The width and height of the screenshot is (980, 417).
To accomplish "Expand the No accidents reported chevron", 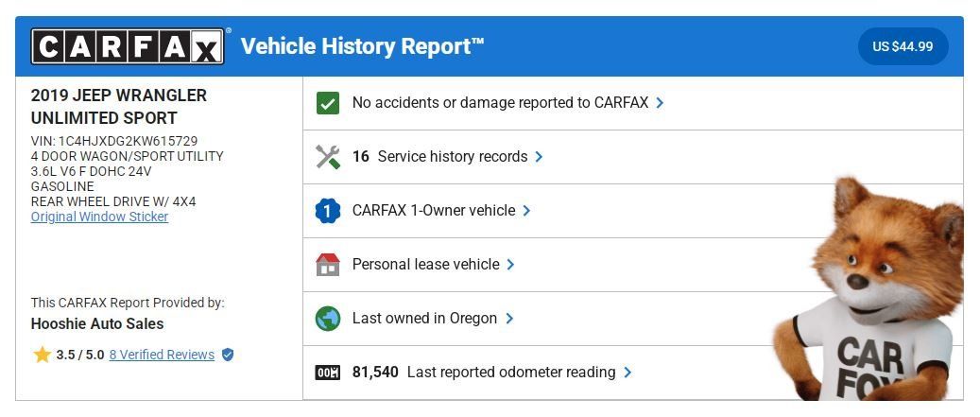I will [x=660, y=103].
